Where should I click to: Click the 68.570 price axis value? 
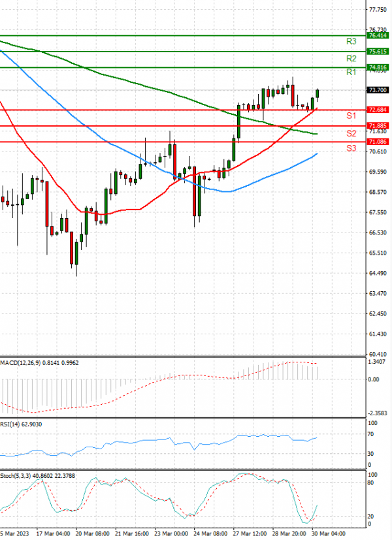click(378, 192)
